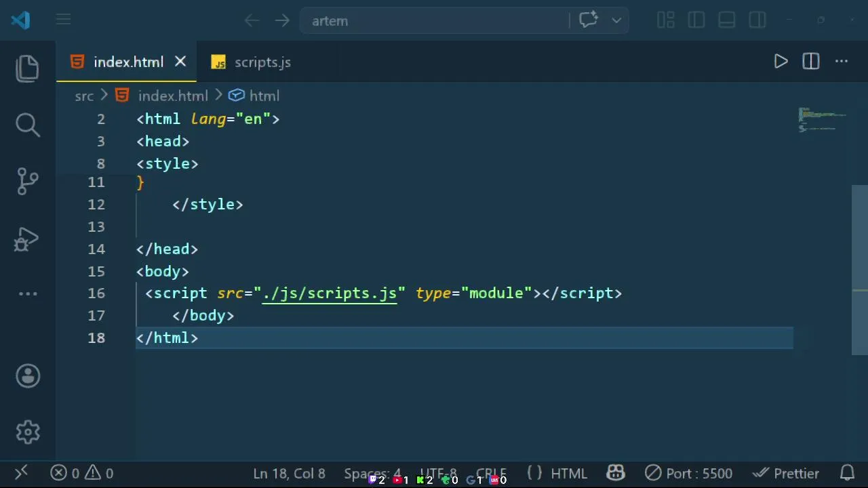The width and height of the screenshot is (868, 488).
Task: Click the </body> closing tag
Action: tap(203, 316)
